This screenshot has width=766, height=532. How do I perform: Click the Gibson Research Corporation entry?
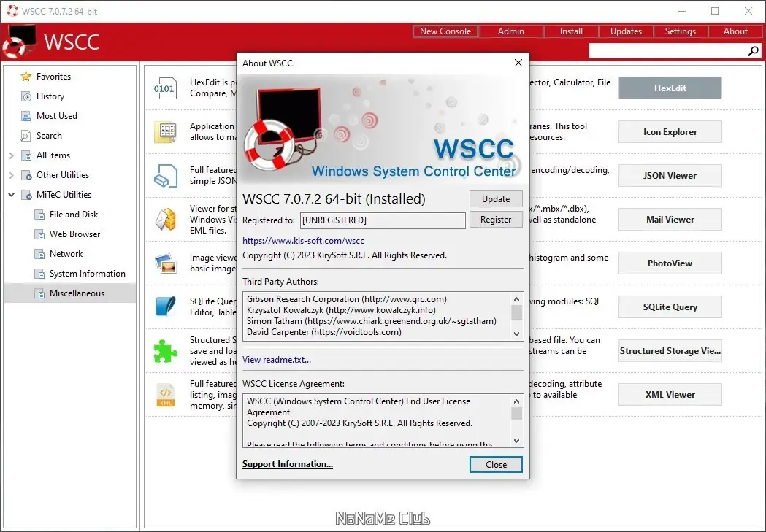pos(346,299)
